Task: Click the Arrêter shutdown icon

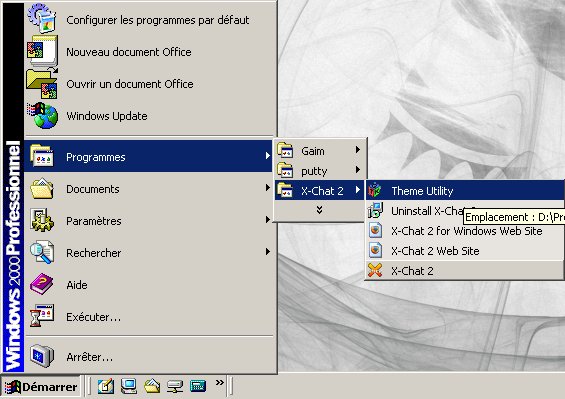Action: pyautogui.click(x=42, y=356)
